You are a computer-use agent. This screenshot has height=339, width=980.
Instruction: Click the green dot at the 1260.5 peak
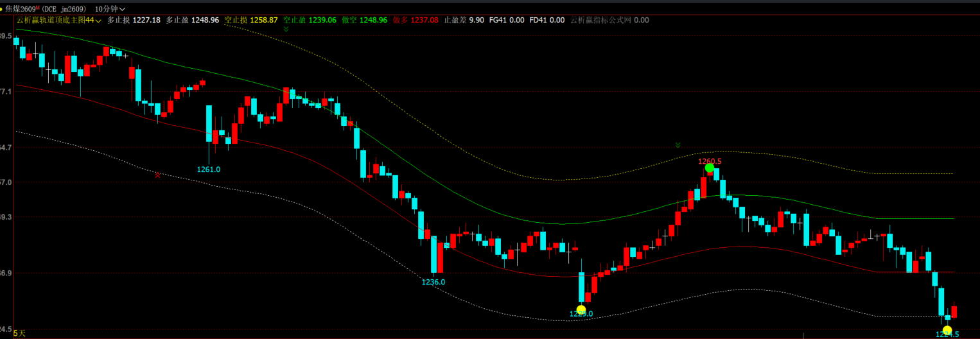point(709,168)
